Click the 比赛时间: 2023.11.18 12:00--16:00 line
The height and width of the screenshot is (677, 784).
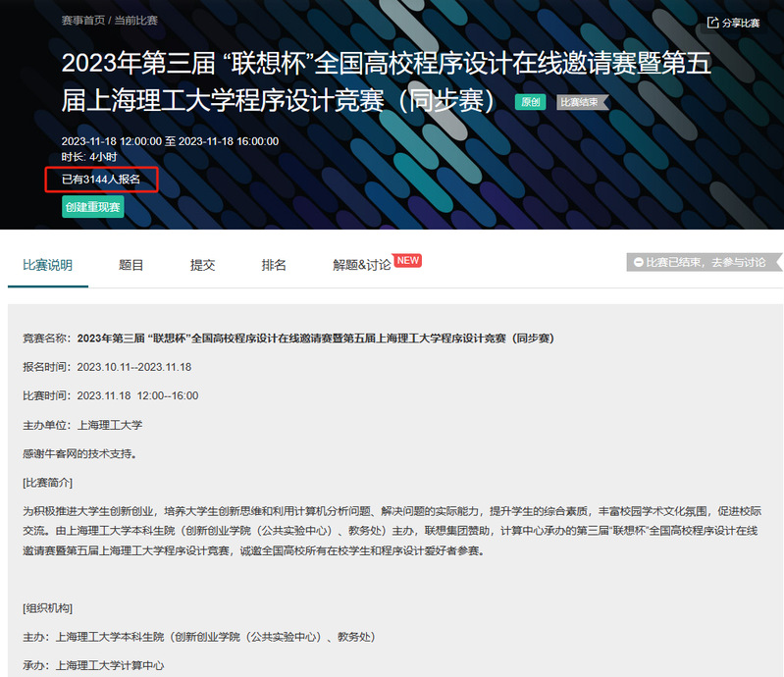click(x=111, y=396)
